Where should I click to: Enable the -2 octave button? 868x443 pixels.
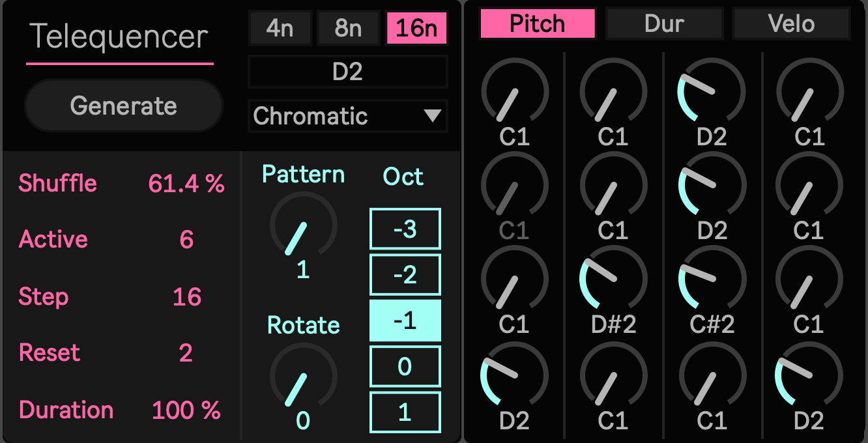click(x=405, y=274)
